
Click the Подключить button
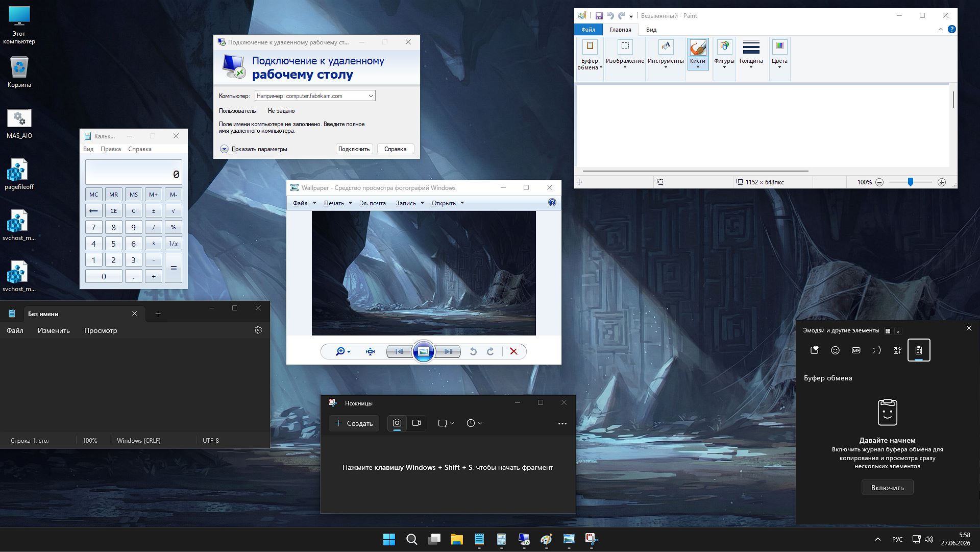click(x=354, y=149)
